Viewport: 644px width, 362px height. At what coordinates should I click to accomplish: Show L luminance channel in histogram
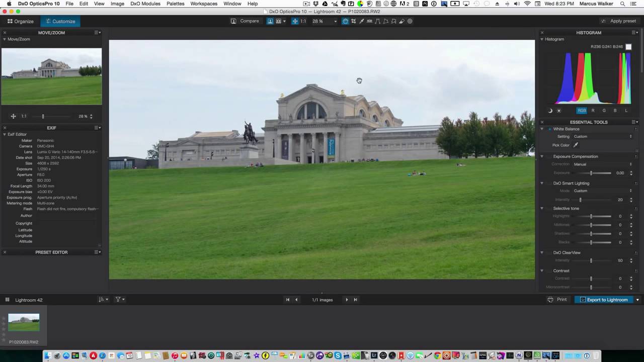pyautogui.click(x=626, y=111)
